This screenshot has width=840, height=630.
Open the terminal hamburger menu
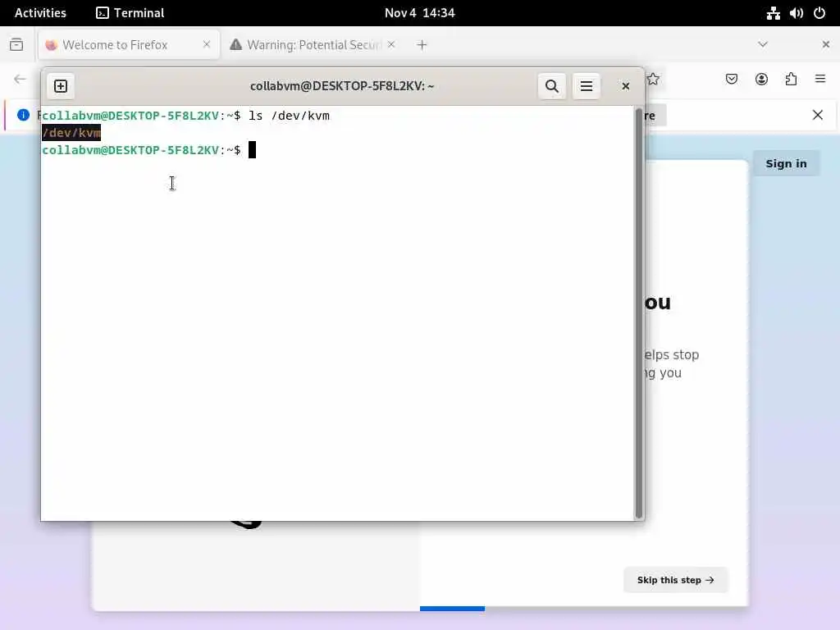pyautogui.click(x=586, y=86)
